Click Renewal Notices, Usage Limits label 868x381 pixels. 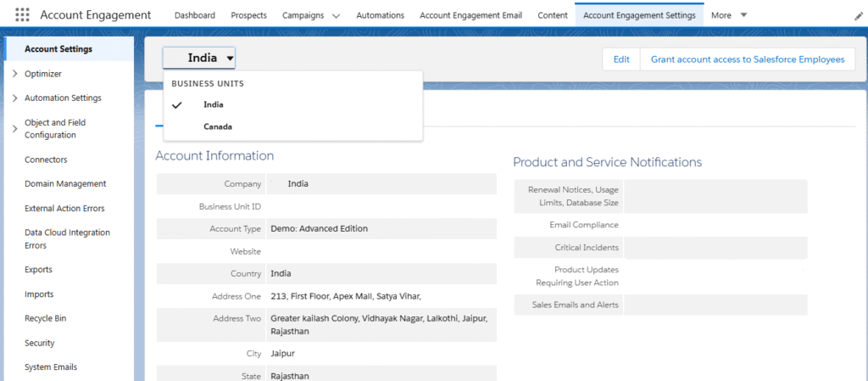pyautogui.click(x=573, y=196)
